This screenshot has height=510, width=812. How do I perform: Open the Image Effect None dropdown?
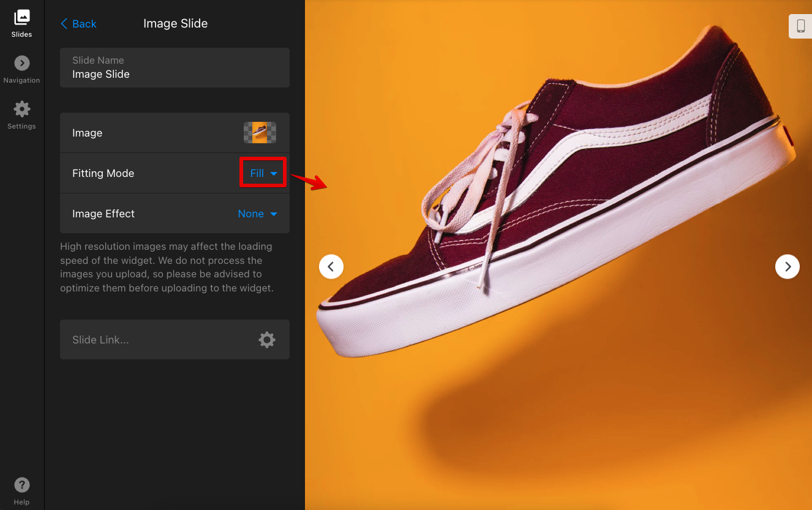coord(257,214)
